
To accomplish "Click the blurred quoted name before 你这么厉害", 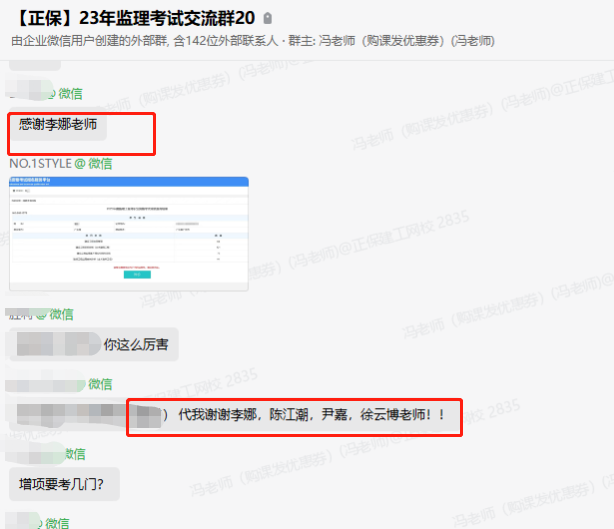I will coord(55,345).
